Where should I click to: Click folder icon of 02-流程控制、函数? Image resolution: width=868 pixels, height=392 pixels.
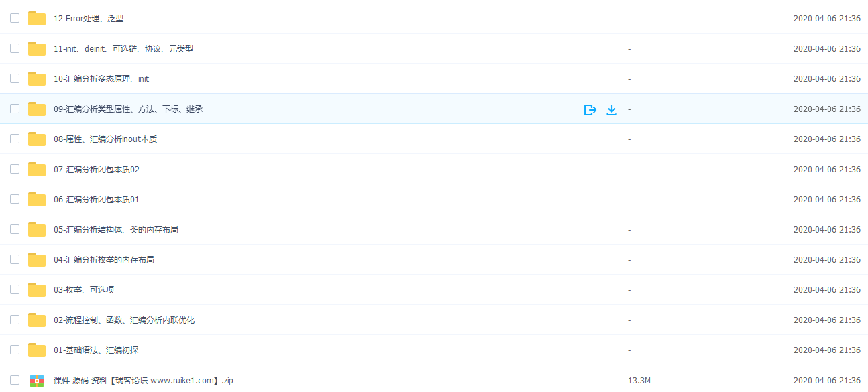pyautogui.click(x=37, y=320)
